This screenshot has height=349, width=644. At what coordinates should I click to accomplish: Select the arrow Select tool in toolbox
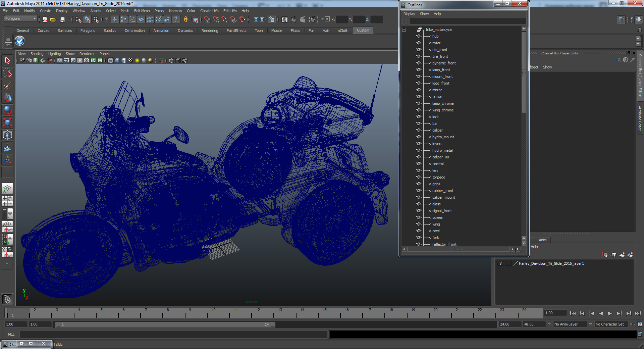click(7, 61)
